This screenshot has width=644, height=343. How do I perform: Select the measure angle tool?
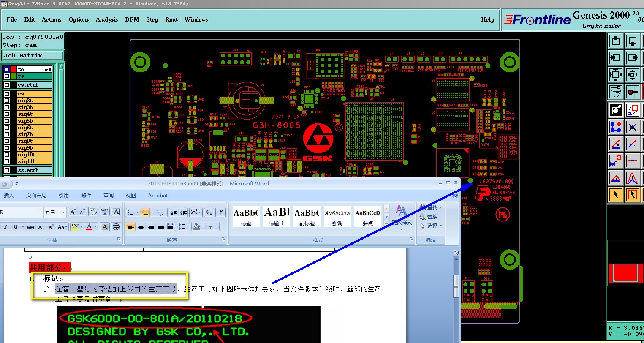(x=616, y=144)
